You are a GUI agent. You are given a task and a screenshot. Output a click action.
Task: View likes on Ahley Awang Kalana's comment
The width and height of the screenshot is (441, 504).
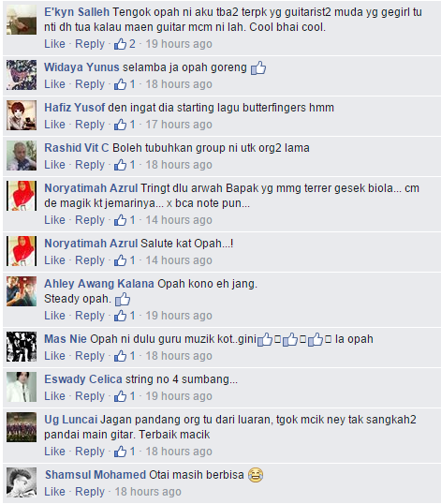coord(125,316)
